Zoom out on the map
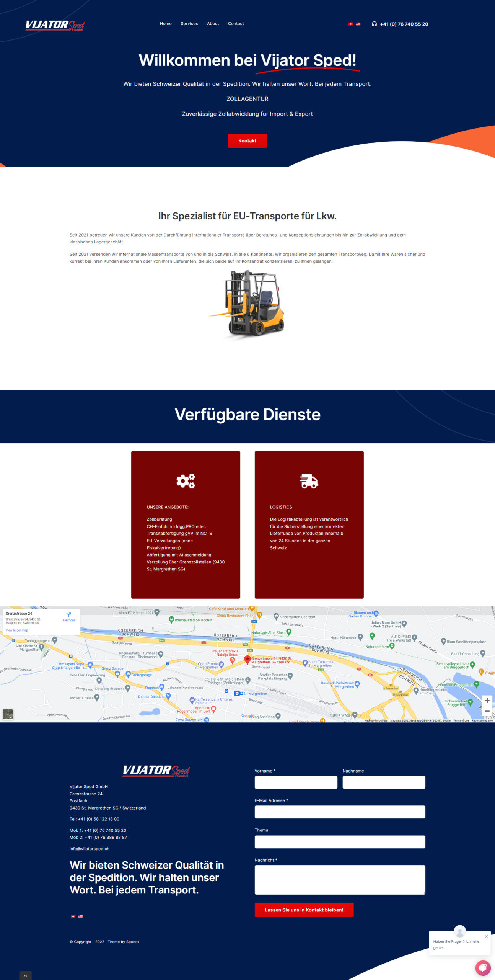 [x=487, y=711]
